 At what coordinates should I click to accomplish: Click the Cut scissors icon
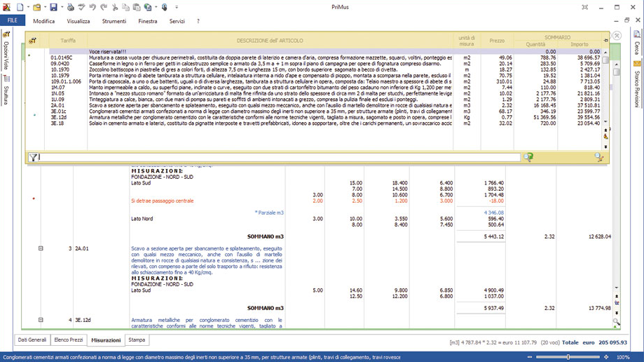tap(116, 7)
